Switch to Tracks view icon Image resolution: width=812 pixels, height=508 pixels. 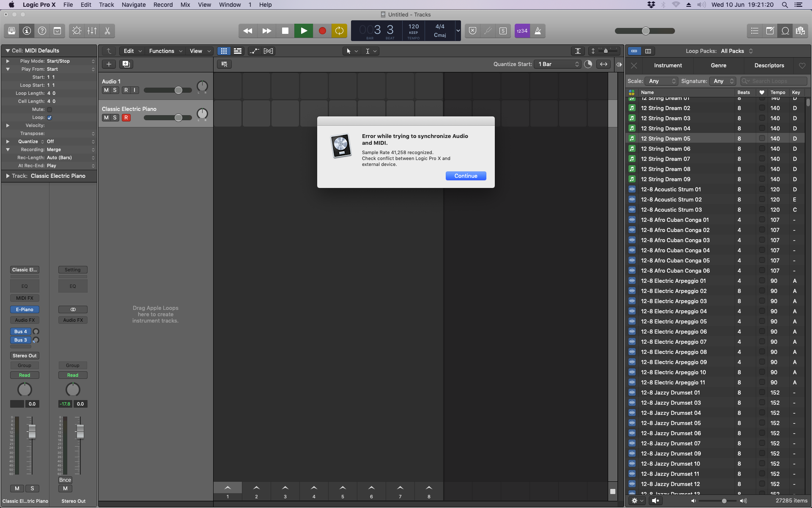point(238,51)
